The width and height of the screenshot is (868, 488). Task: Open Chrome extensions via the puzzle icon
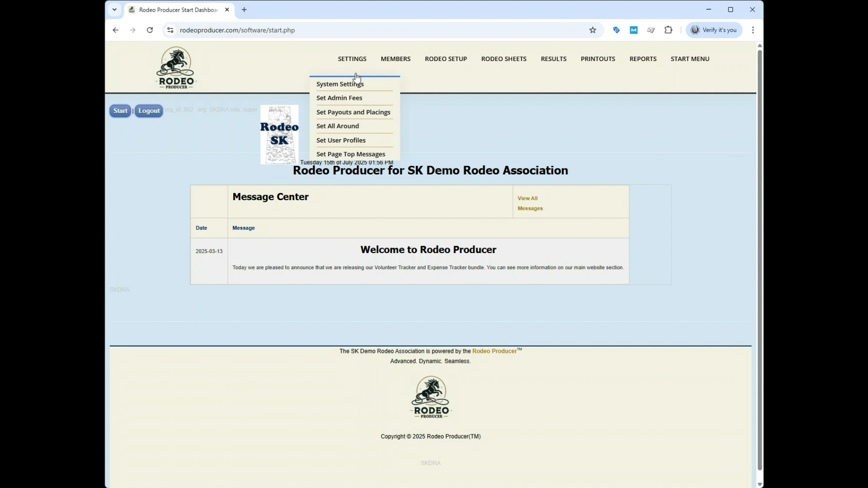(668, 30)
